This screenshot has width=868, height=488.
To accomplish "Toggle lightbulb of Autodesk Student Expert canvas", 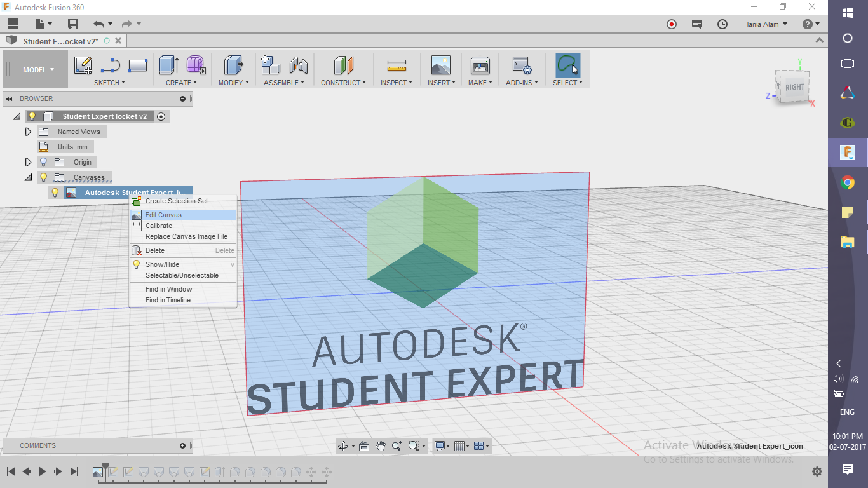I will (x=55, y=193).
